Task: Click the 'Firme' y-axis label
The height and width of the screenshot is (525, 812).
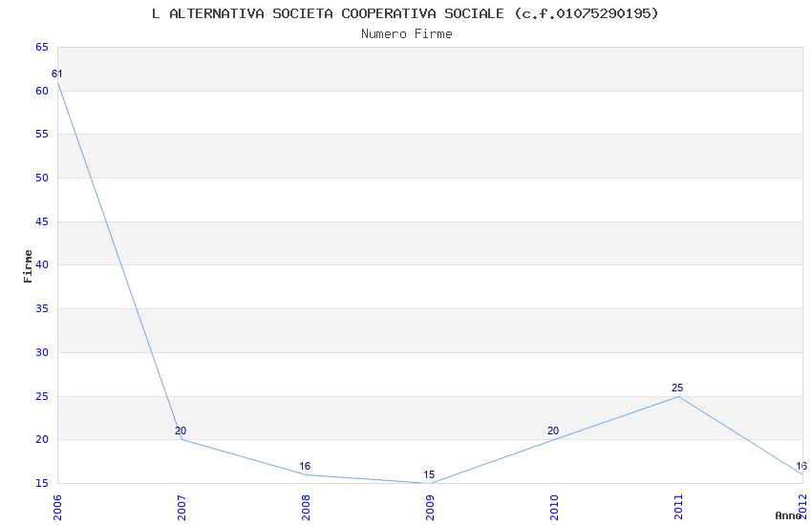Action: [x=28, y=266]
